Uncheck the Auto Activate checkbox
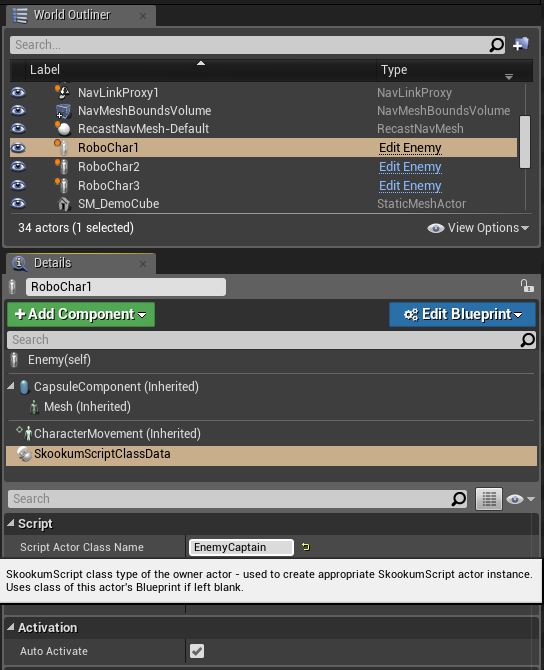This screenshot has height=670, width=544. (197, 651)
